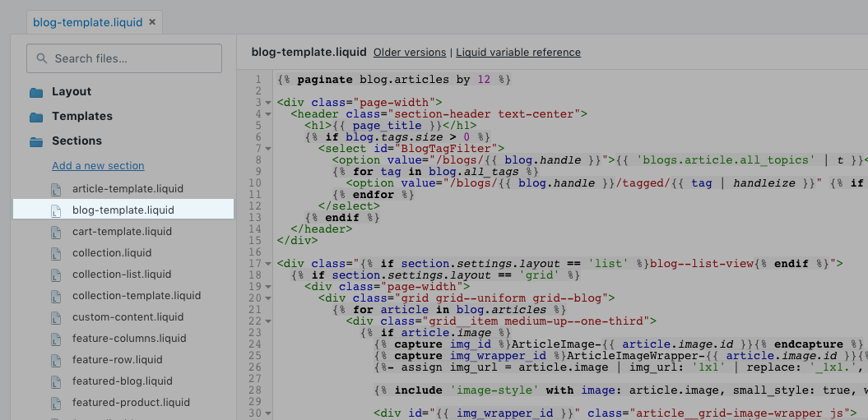Open collection-list.liquid file
This screenshot has width=868, height=420.
(122, 275)
